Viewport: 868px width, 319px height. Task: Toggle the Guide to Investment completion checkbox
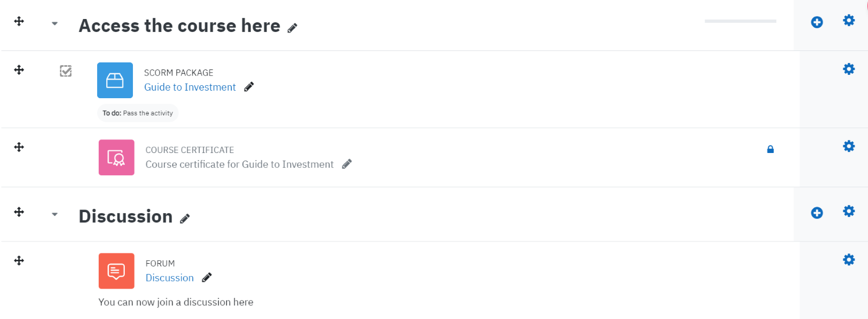coord(66,71)
